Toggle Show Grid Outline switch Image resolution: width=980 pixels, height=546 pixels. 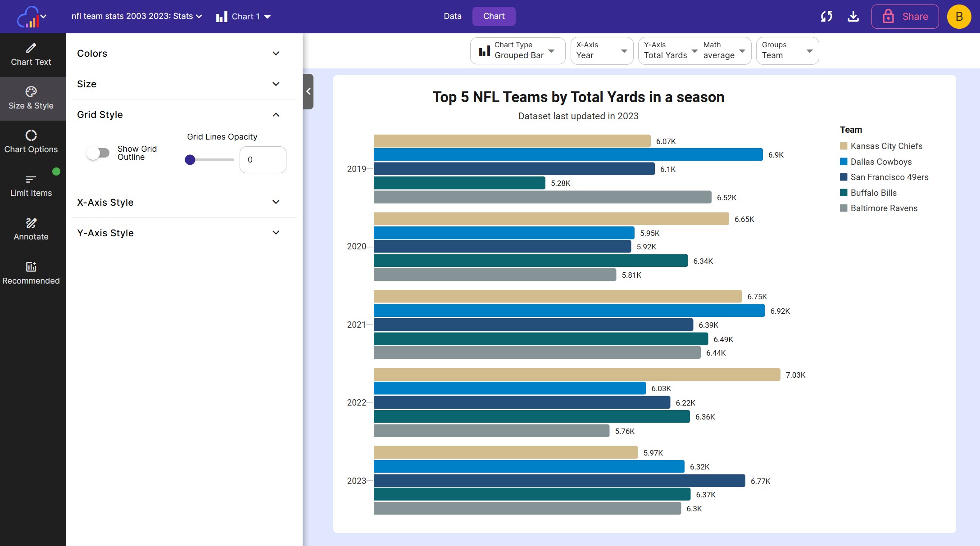98,153
